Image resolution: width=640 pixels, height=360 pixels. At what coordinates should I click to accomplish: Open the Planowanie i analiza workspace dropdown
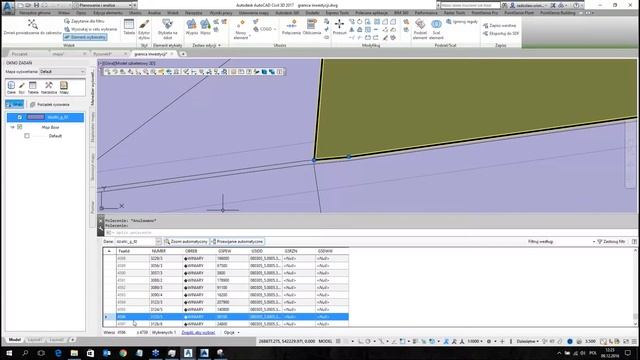coord(105,5)
